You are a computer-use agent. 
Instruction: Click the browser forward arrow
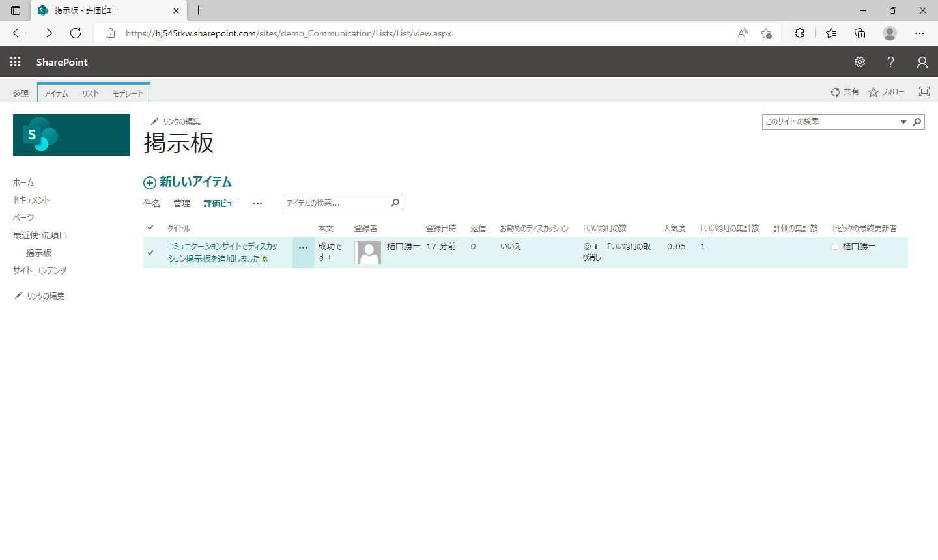tap(47, 33)
